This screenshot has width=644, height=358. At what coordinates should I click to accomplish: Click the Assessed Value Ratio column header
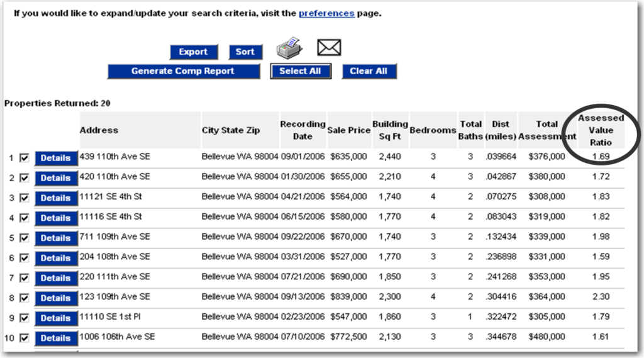click(x=601, y=130)
